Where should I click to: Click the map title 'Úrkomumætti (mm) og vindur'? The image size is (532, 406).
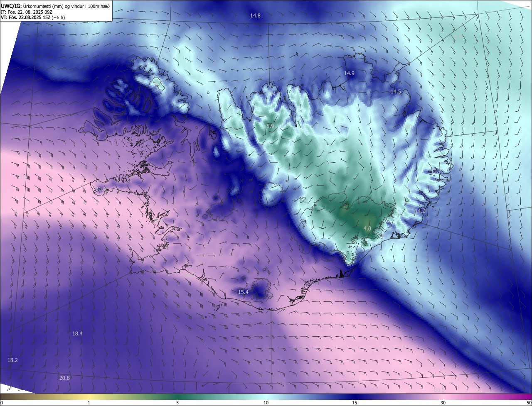pyautogui.click(x=66, y=5)
